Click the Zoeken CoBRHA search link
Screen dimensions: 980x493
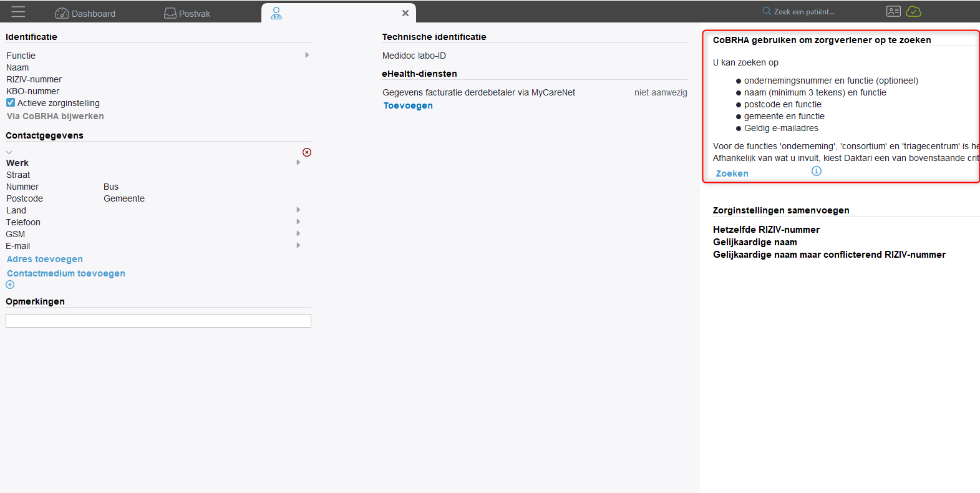732,173
